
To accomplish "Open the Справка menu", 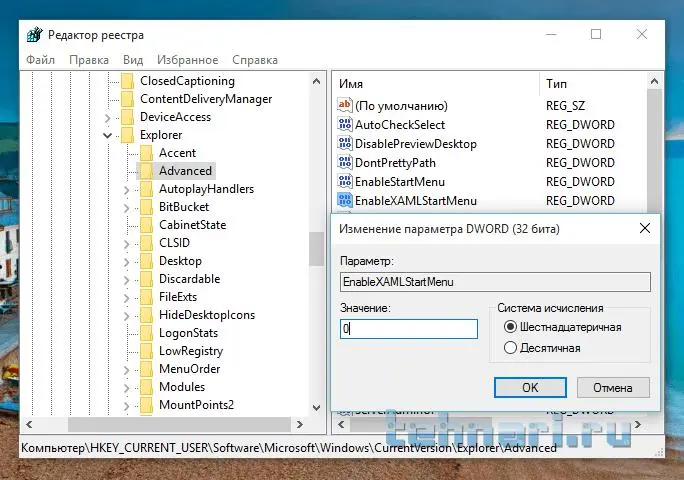I will (x=255, y=60).
